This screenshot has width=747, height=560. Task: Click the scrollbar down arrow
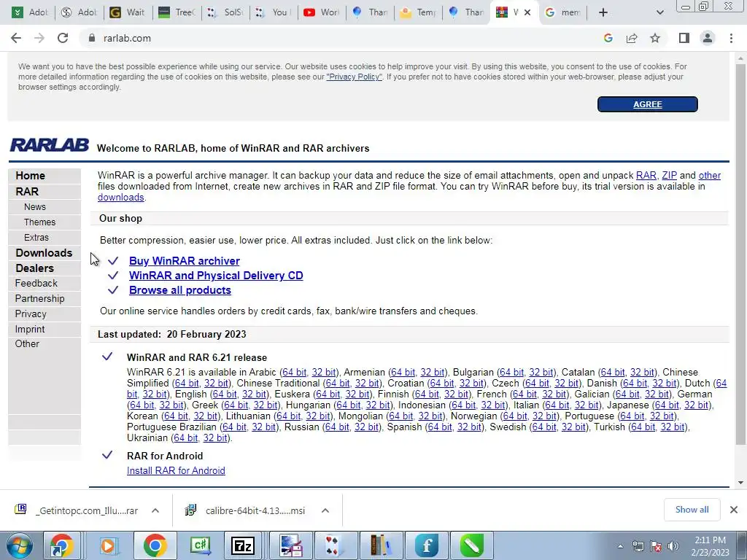pos(740,483)
